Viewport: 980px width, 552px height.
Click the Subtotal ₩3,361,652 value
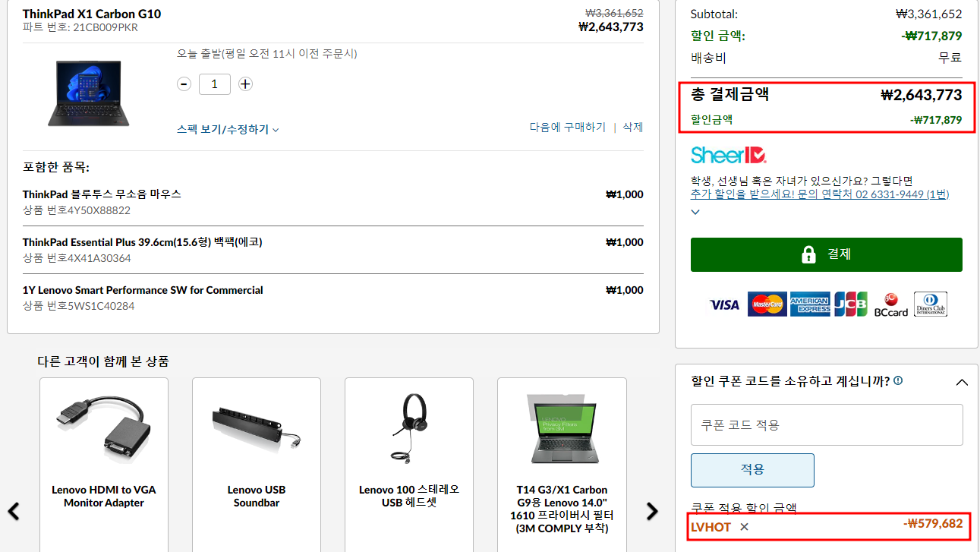click(x=929, y=14)
